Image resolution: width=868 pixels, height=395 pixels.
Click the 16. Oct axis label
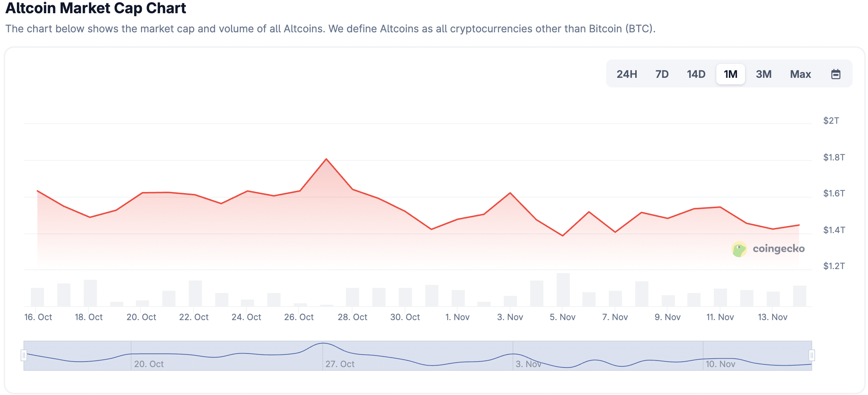(39, 317)
